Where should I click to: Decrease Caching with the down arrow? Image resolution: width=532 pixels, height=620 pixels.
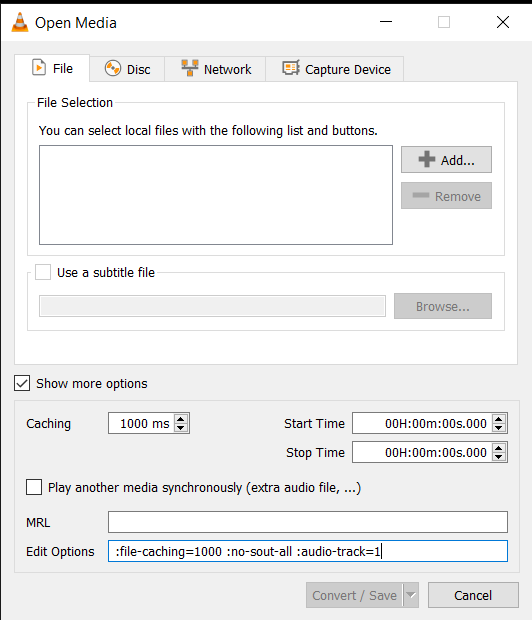[x=181, y=427]
